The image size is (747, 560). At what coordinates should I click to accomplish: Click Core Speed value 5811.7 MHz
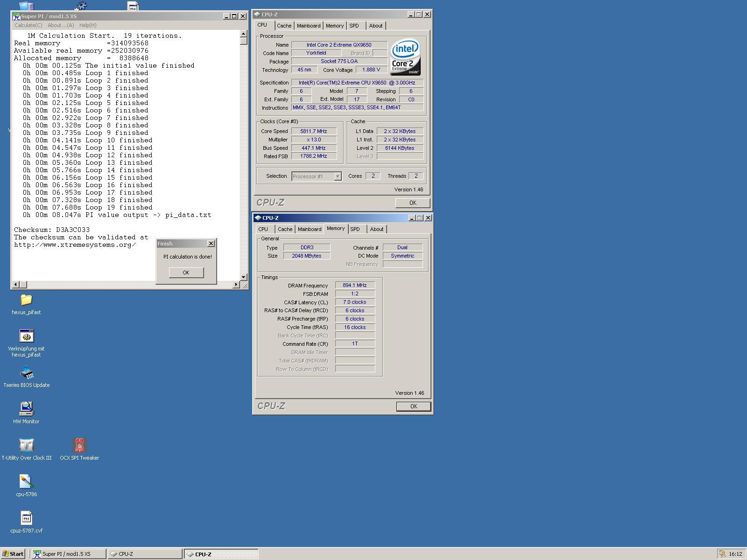314,132
